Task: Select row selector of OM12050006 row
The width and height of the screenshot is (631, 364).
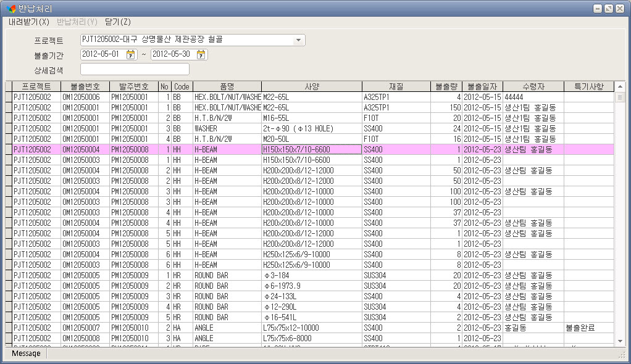Action: tap(9, 97)
